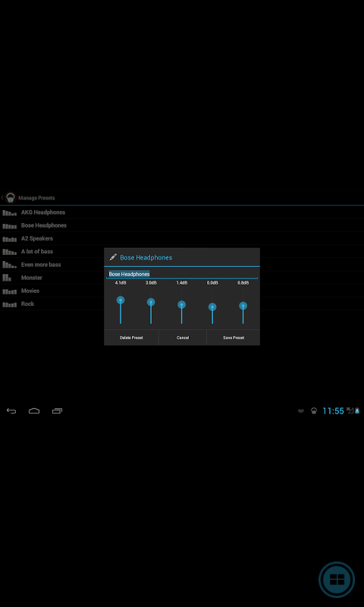This screenshot has height=607, width=364.
Task: Click the Manage Presets title text
Action: click(x=36, y=198)
